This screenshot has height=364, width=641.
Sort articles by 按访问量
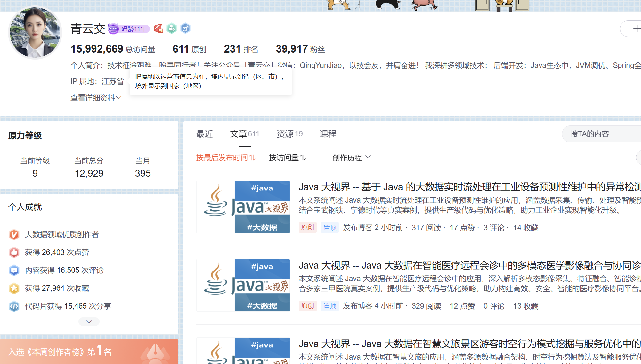point(287,158)
